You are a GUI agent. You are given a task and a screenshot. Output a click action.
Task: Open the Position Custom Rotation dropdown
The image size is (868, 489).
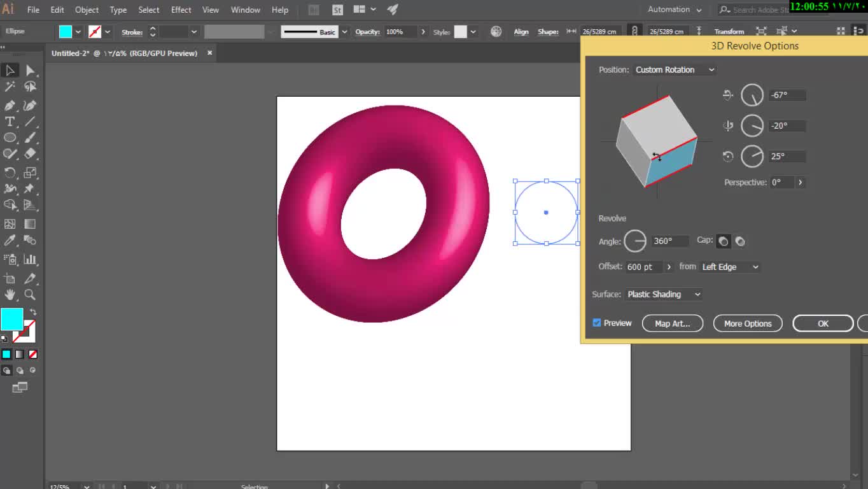pos(675,70)
